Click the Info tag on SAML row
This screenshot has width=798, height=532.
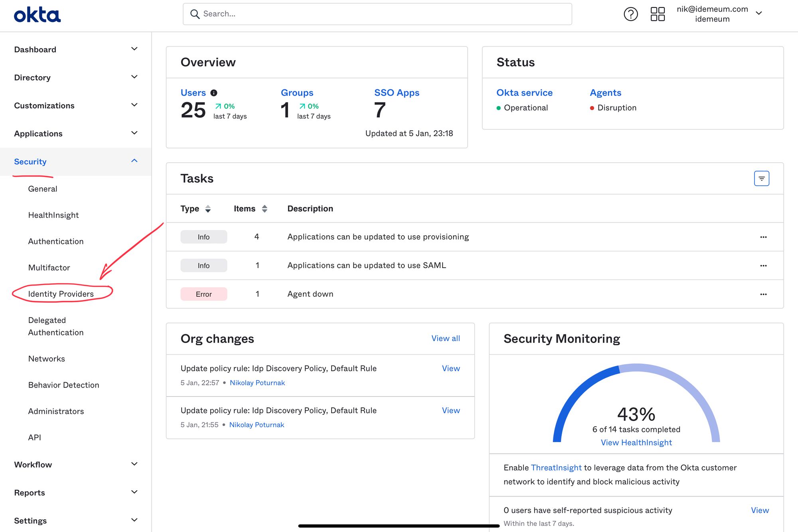[204, 266]
